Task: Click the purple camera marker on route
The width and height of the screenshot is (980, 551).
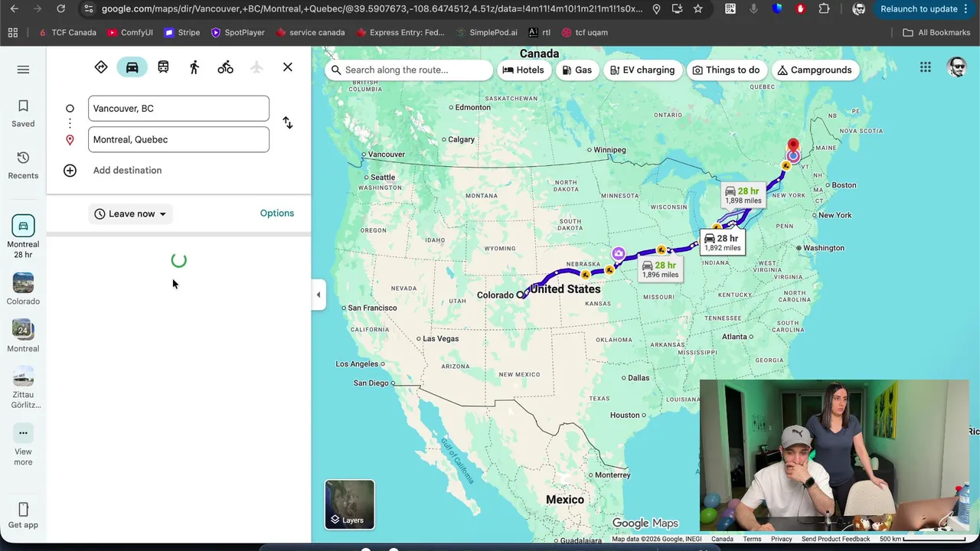Action: tap(619, 253)
